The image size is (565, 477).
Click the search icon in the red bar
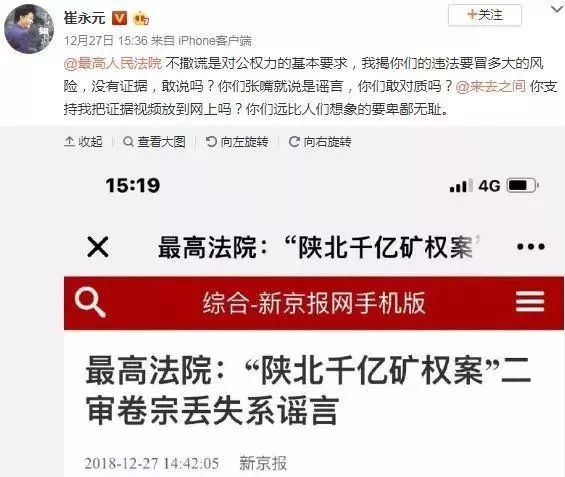tap(90, 302)
